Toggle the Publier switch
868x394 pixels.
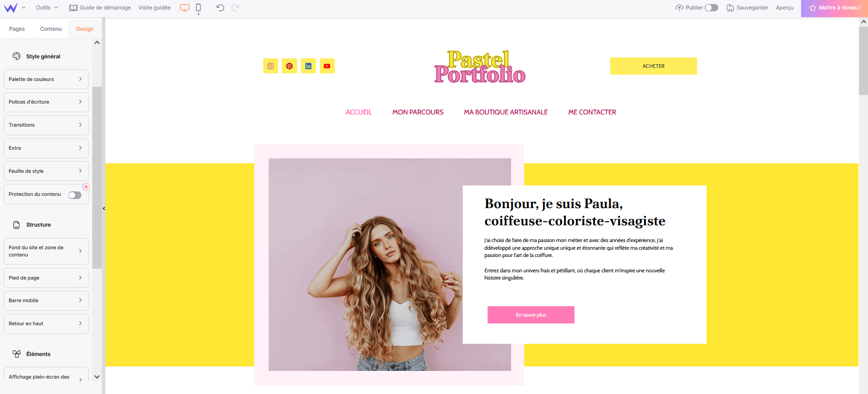[711, 8]
